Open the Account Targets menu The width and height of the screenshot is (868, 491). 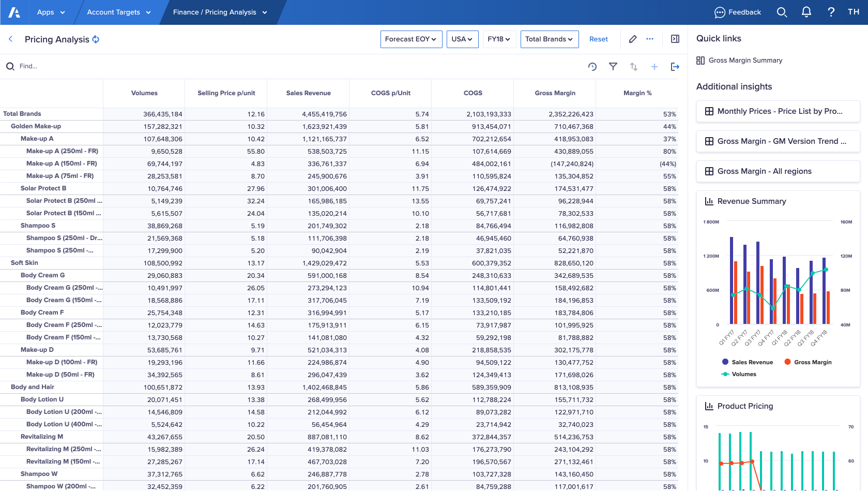click(x=118, y=12)
